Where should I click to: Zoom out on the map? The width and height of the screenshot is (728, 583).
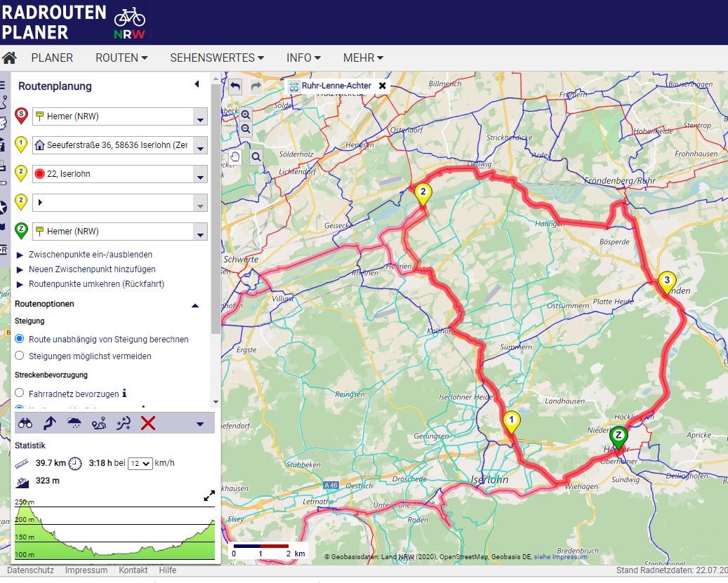[x=246, y=129]
